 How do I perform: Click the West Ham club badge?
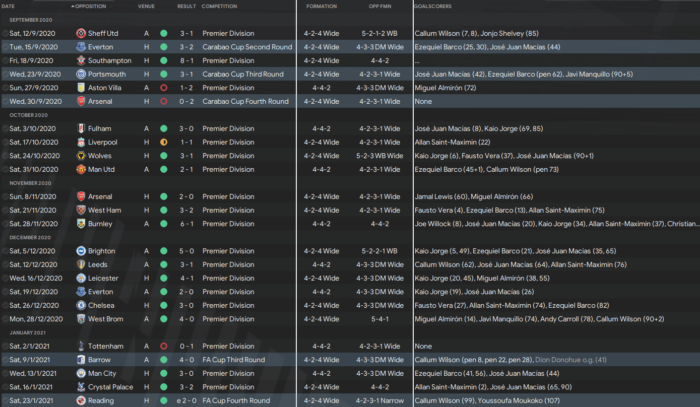pyautogui.click(x=81, y=210)
